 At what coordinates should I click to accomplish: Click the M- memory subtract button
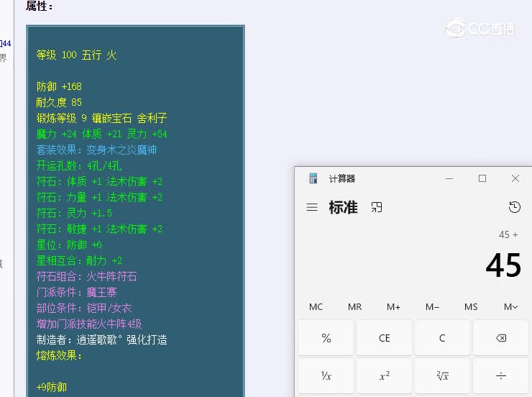click(x=432, y=307)
